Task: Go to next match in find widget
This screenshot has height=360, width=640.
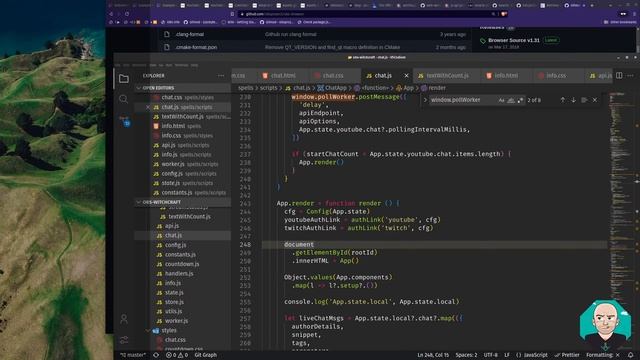Action: [573, 100]
